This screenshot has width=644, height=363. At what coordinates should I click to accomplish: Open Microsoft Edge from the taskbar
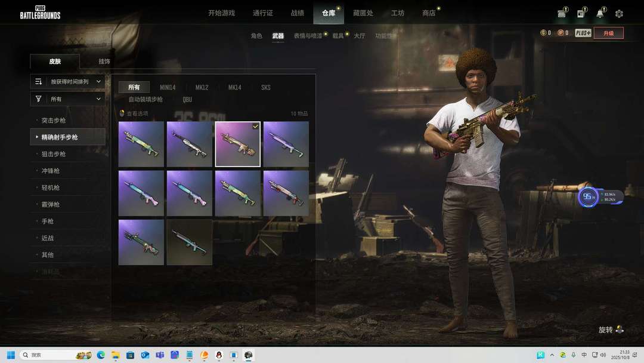tap(101, 355)
